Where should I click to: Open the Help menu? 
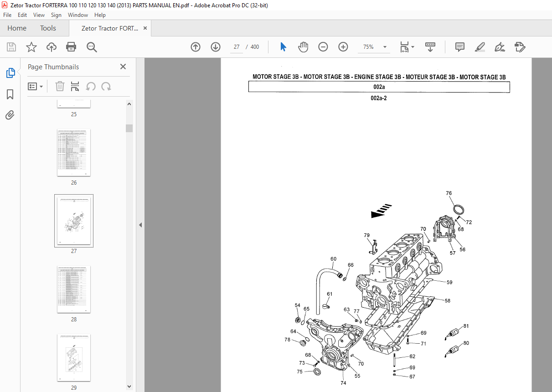[x=100, y=15]
